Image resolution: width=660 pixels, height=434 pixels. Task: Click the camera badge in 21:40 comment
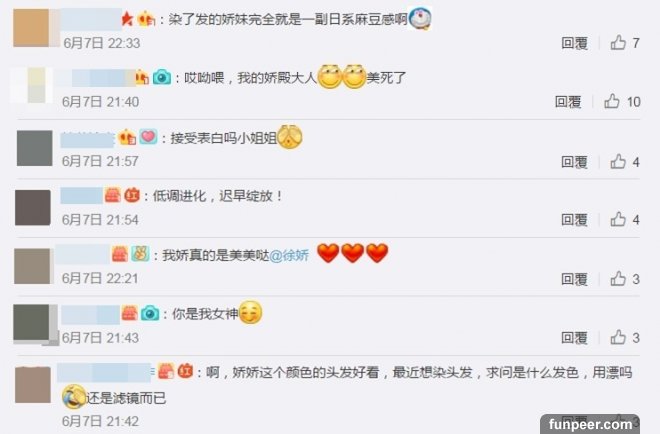pos(162,77)
